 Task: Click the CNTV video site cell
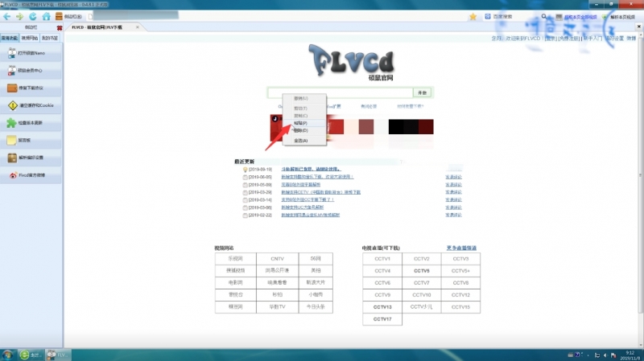(277, 259)
